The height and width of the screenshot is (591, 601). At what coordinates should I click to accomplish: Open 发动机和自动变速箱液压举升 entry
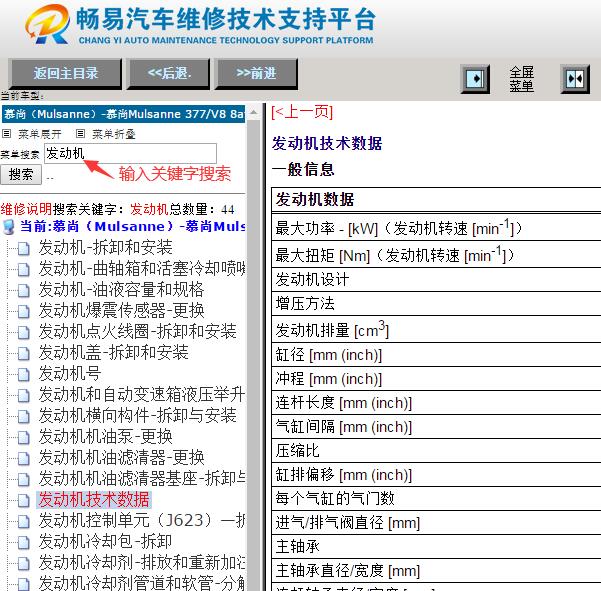tap(142, 395)
